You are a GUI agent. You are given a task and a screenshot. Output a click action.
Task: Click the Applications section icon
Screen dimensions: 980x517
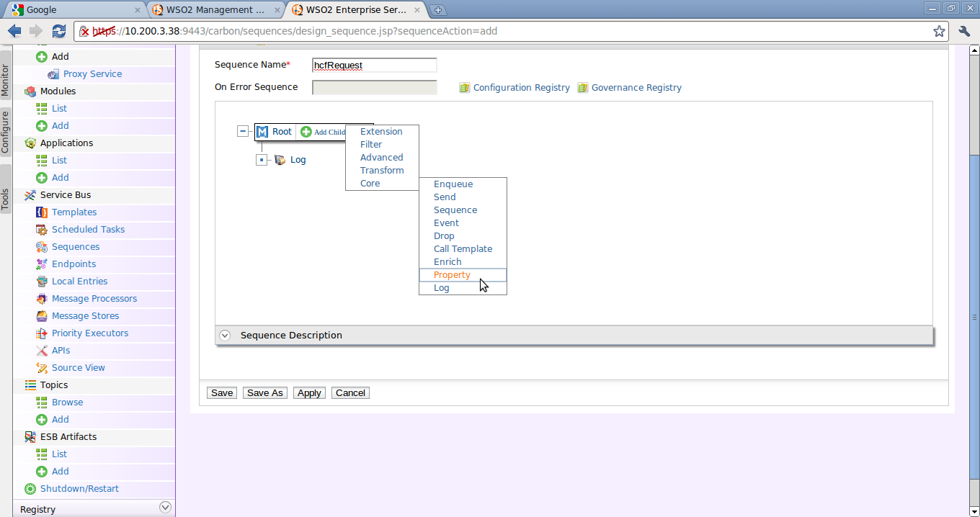(30, 143)
